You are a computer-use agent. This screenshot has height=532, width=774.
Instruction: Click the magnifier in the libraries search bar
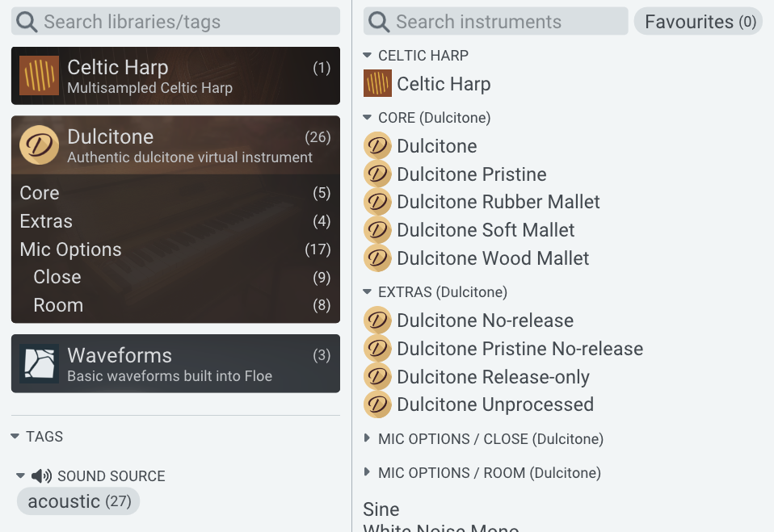(x=27, y=21)
